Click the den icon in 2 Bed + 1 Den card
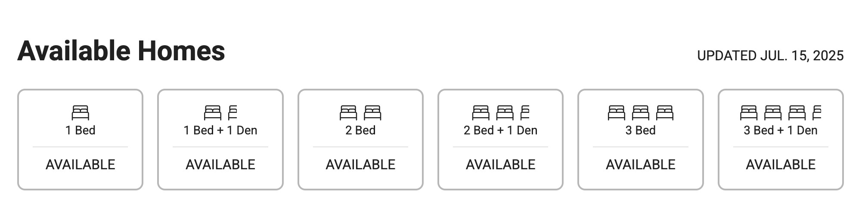This screenshot has width=868, height=224. [x=525, y=113]
